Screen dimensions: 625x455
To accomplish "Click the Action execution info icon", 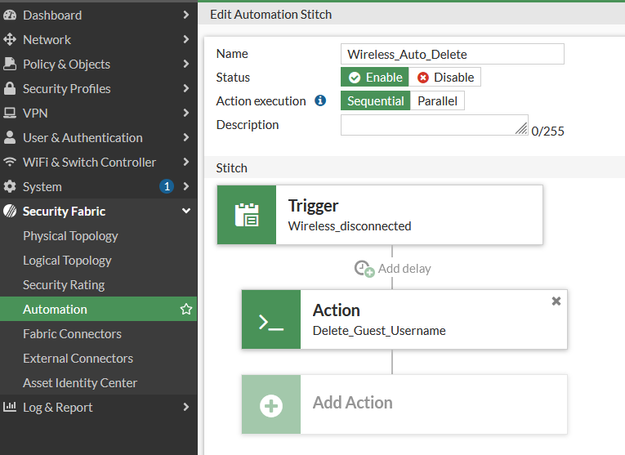I will tap(320, 101).
